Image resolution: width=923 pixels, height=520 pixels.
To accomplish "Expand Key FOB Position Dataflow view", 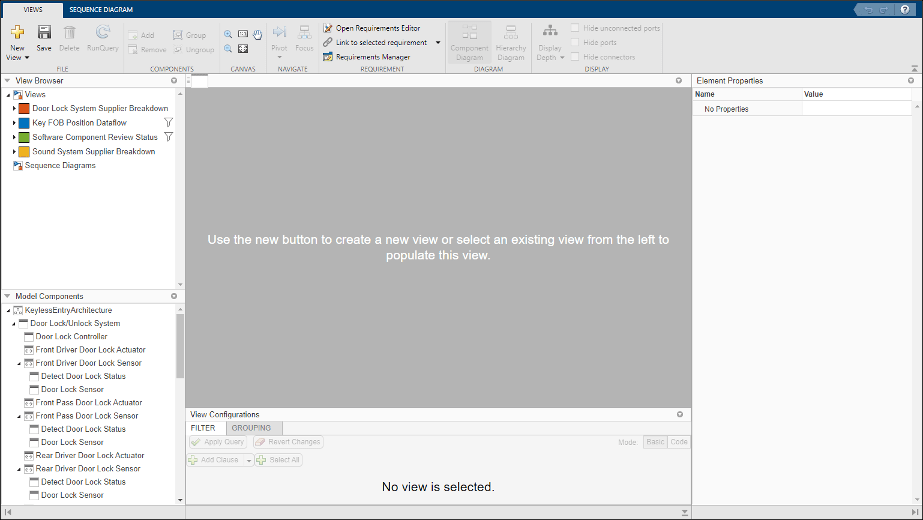I will (14, 122).
